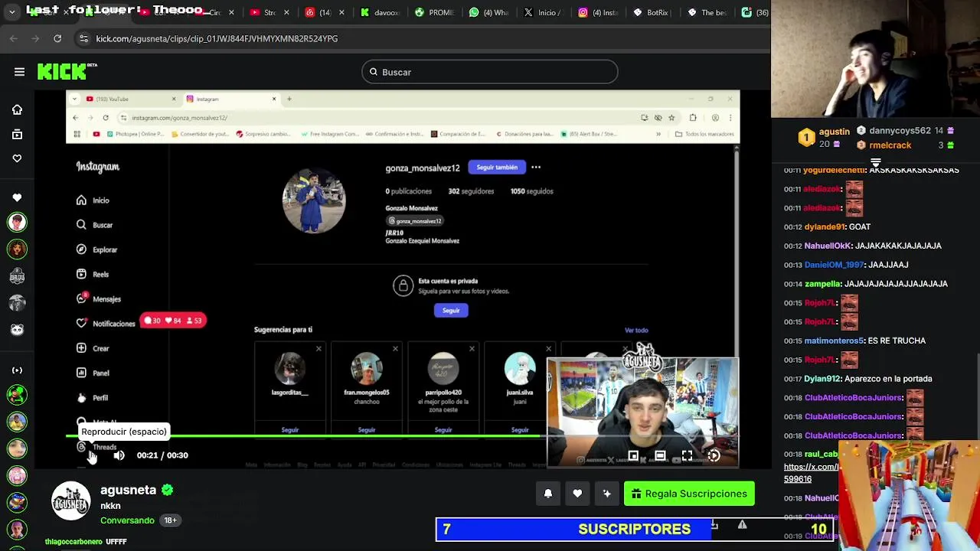Enable theater mode on the clip player
The image size is (980, 551).
(x=660, y=456)
